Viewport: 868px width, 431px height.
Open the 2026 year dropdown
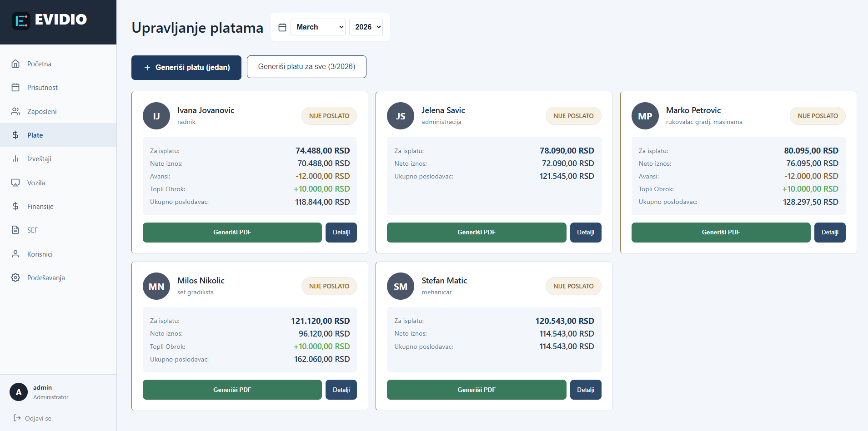pos(366,27)
